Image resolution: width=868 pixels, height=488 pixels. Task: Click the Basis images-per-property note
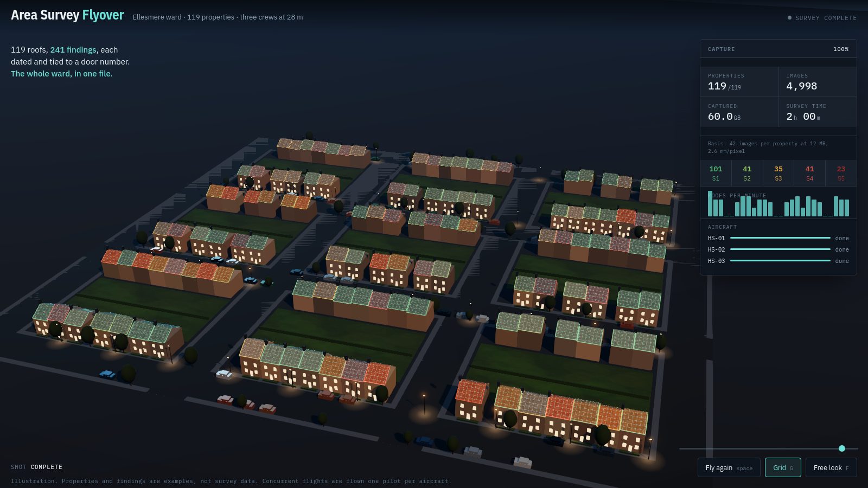(x=768, y=147)
